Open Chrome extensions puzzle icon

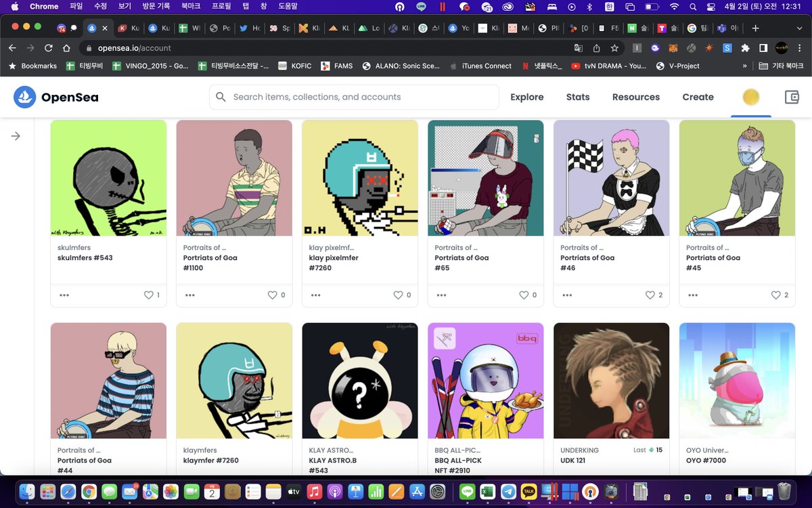click(x=745, y=48)
